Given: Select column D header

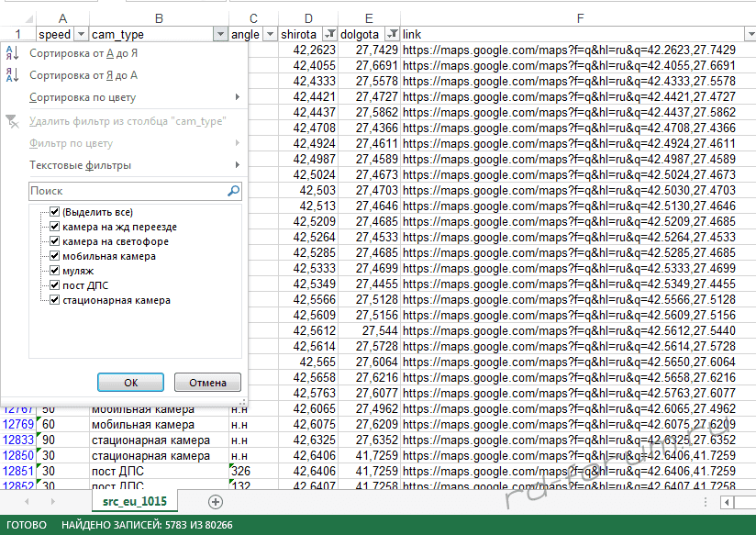Looking at the screenshot, I should (308, 18).
